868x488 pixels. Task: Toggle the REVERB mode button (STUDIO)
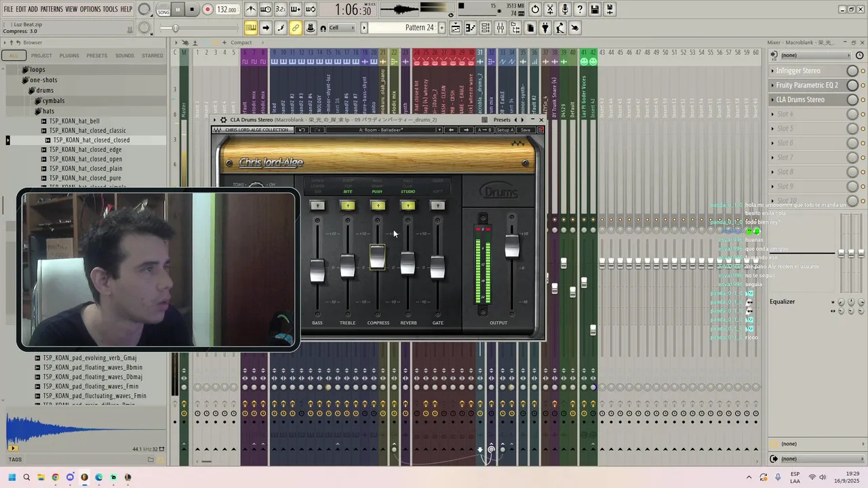tap(408, 205)
